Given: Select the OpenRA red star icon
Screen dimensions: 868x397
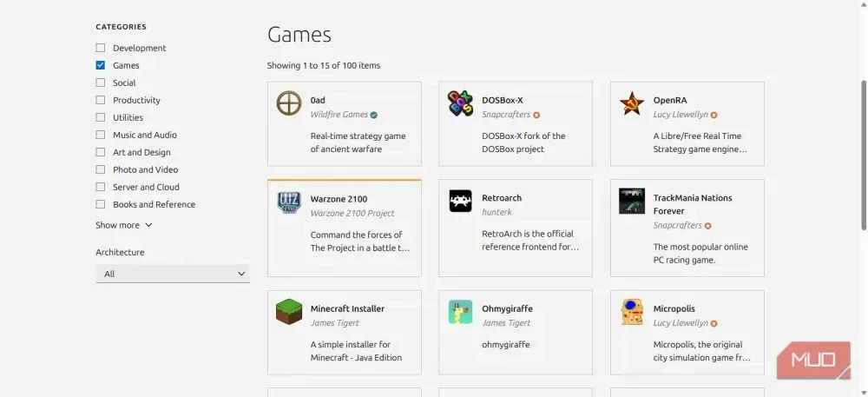Looking at the screenshot, I should [632, 103].
